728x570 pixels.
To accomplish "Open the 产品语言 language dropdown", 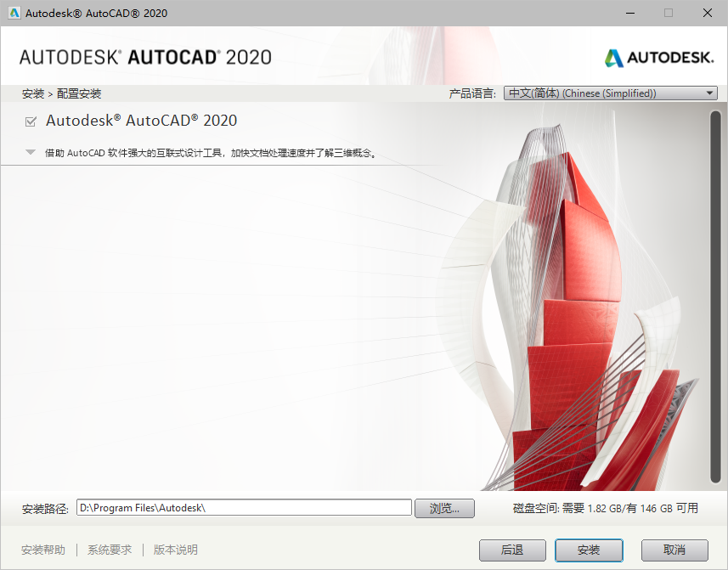I will (x=609, y=93).
